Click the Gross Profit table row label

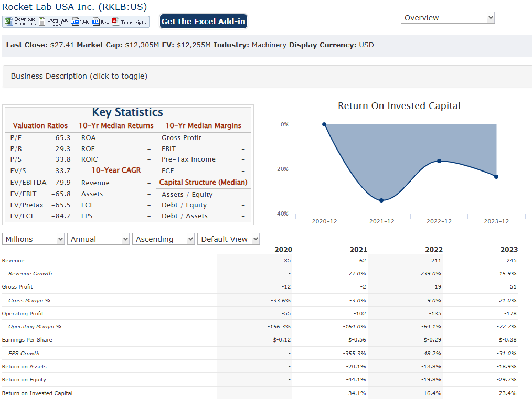pyautogui.click(x=17, y=287)
